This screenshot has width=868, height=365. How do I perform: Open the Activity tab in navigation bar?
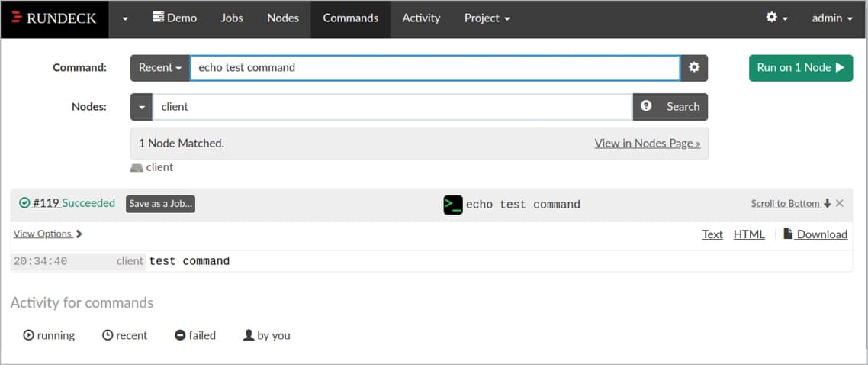421,18
